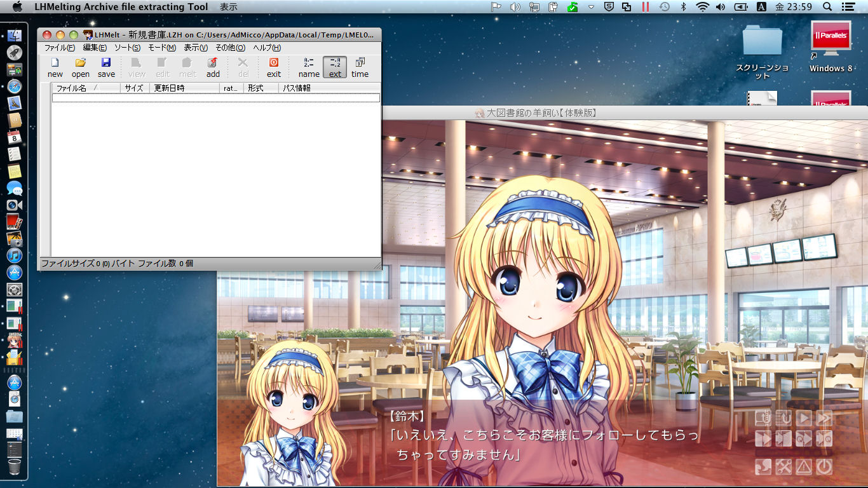Click the game's power quit icon
868x488 pixels.
coord(824,467)
